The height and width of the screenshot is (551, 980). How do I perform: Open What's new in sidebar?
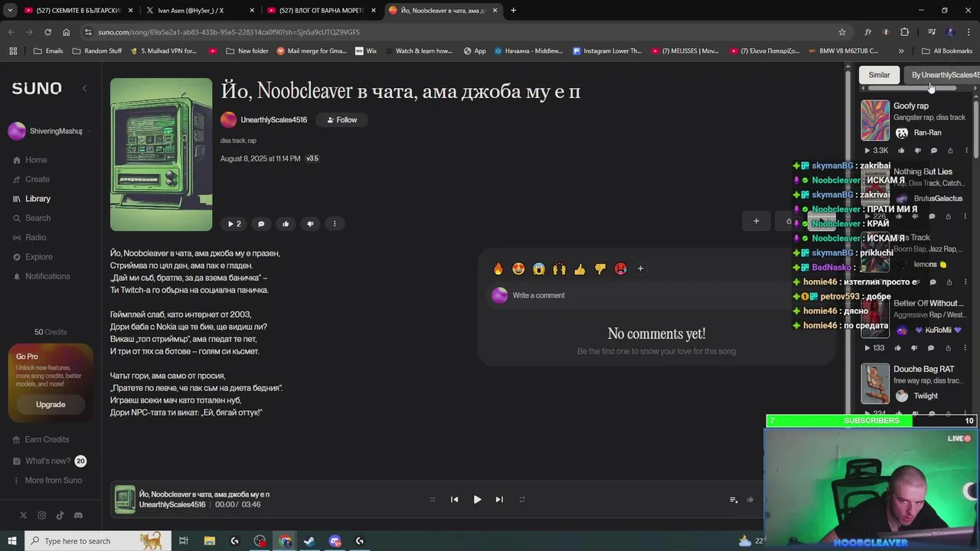[x=50, y=461]
